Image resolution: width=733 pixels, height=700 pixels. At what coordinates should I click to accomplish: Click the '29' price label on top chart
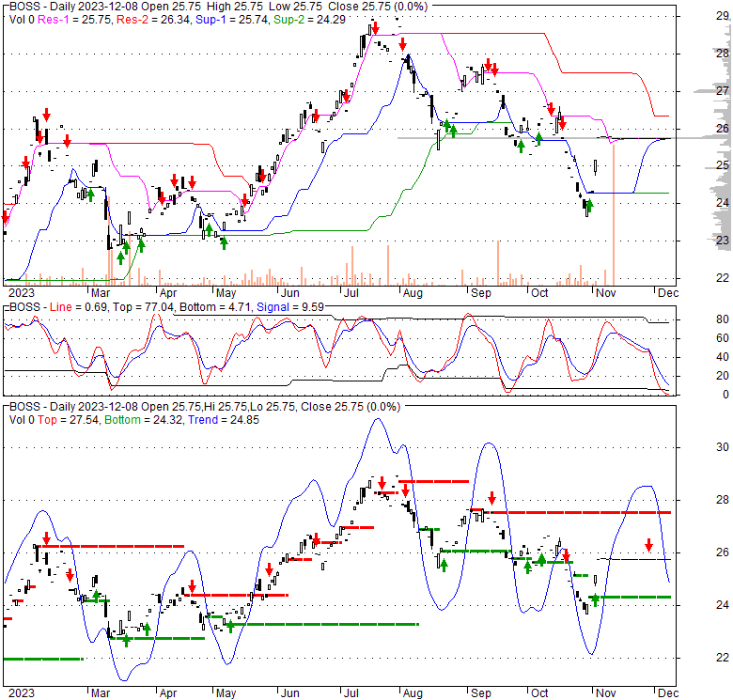723,16
